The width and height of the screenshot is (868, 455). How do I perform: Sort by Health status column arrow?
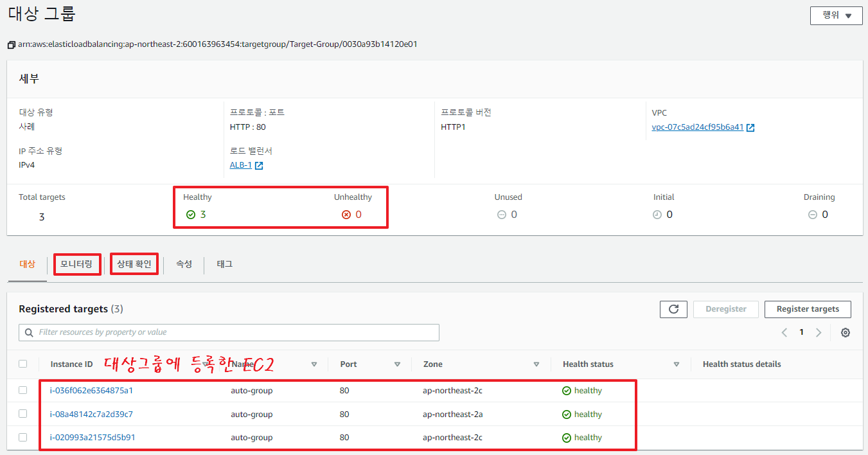pyautogui.click(x=677, y=364)
